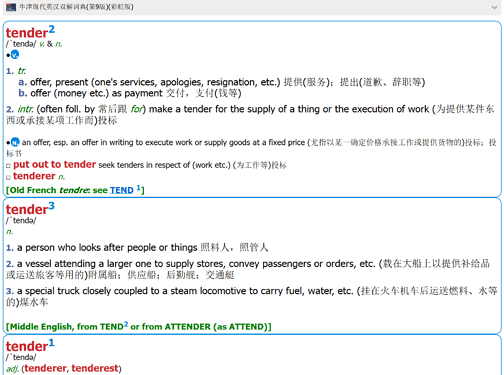Click sense 2 'intr.' label under tender2
The width and height of the screenshot is (504, 375).
tap(25, 109)
